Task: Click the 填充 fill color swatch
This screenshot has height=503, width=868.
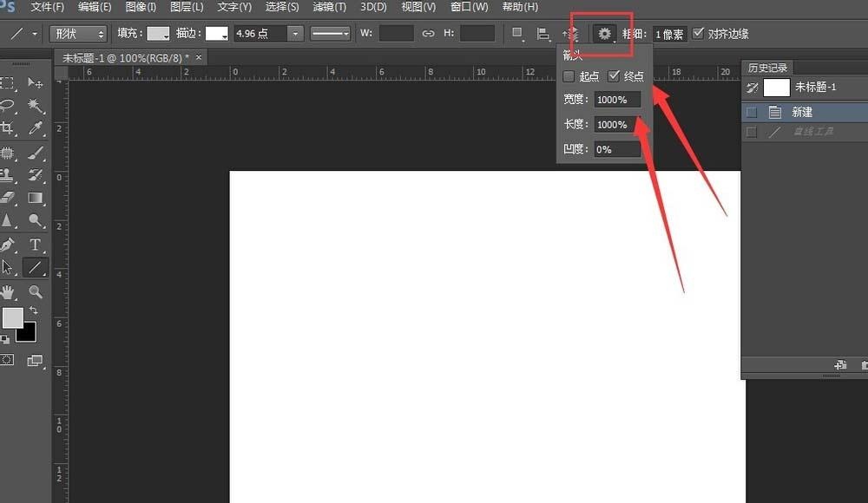Action: point(158,34)
